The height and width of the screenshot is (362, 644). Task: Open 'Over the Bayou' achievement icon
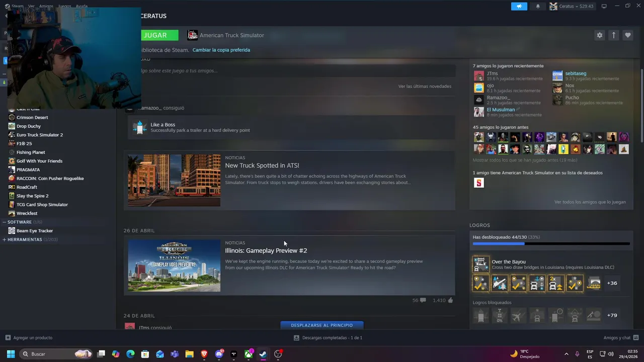pos(481,264)
